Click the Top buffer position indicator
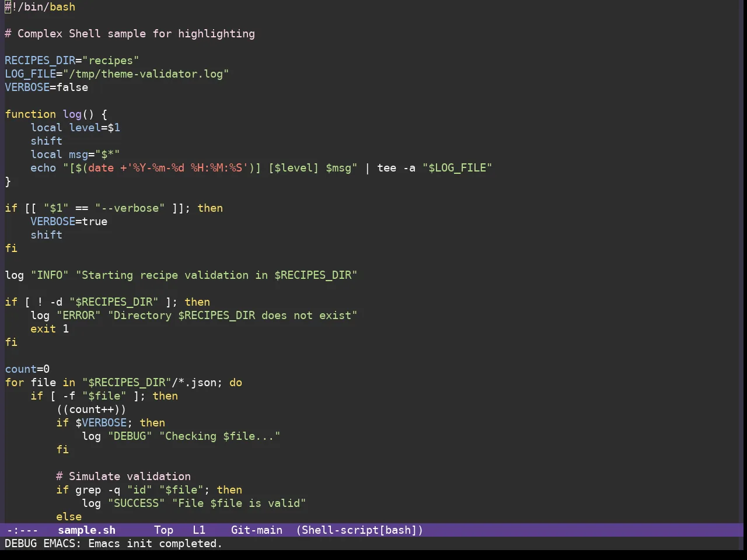Screen dimensions: 747x560 163,530
